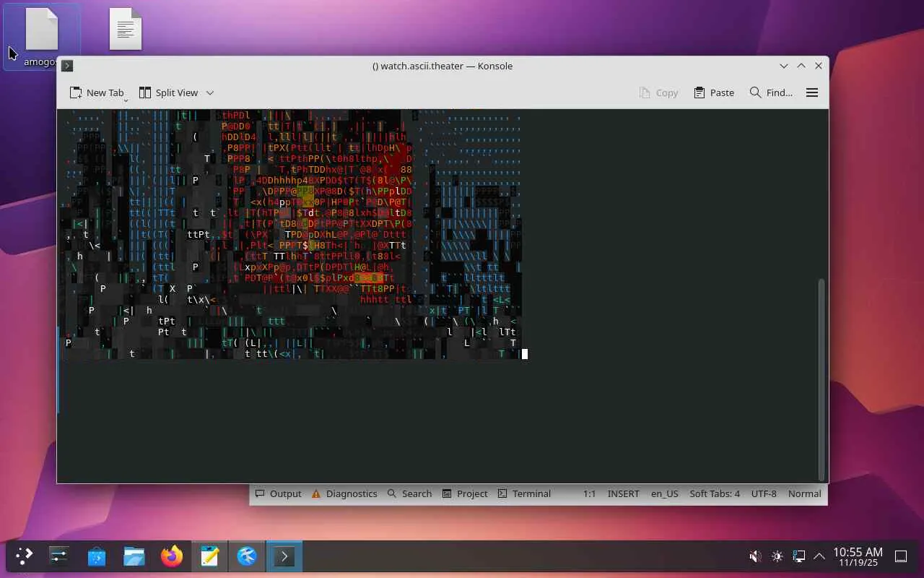
Task: Open the brightness tray icon
Action: click(777, 556)
